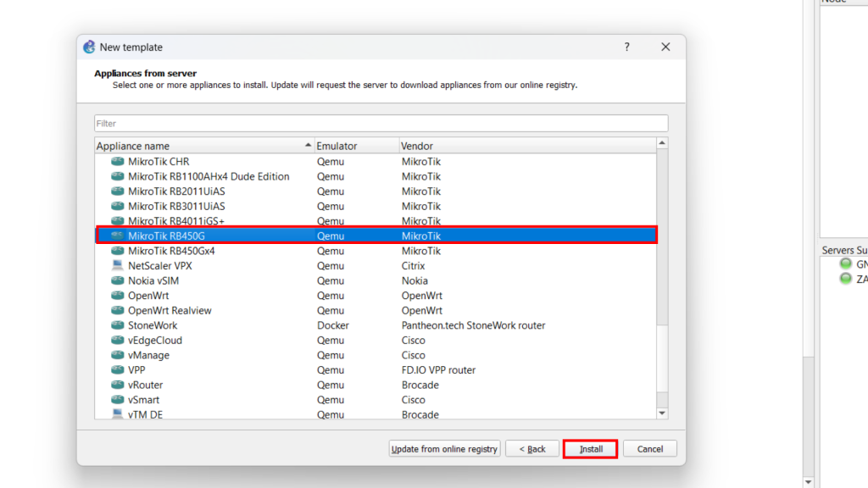Sort appliances by Vendor column

click(526, 146)
